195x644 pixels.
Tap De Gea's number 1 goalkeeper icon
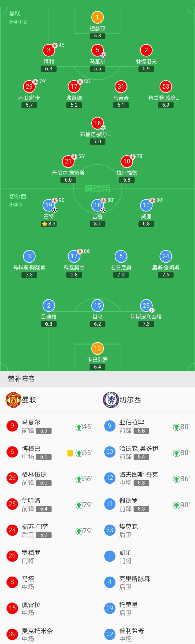[x=97, y=17]
